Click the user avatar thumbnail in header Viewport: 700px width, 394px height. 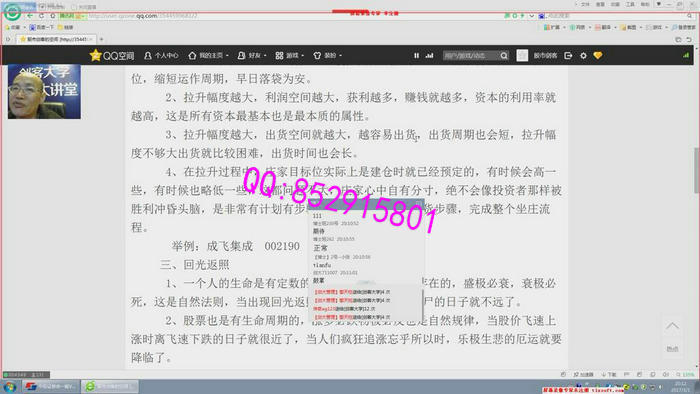[x=522, y=55]
